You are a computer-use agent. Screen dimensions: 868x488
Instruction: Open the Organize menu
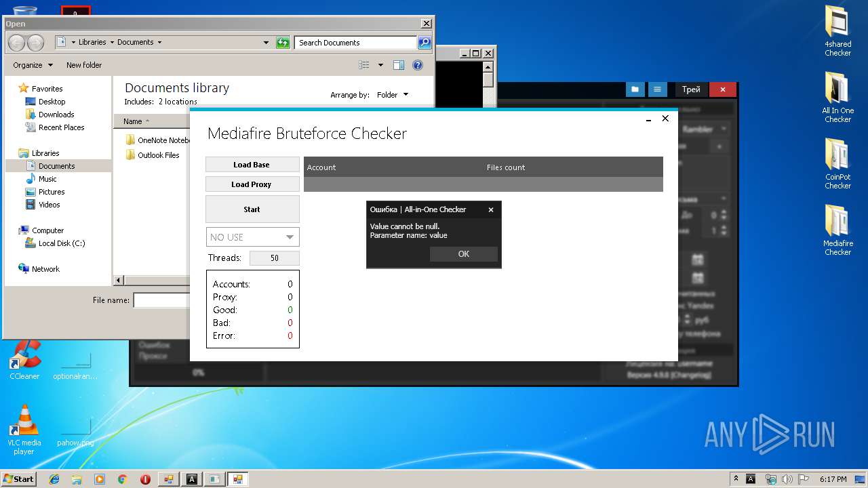tap(33, 65)
